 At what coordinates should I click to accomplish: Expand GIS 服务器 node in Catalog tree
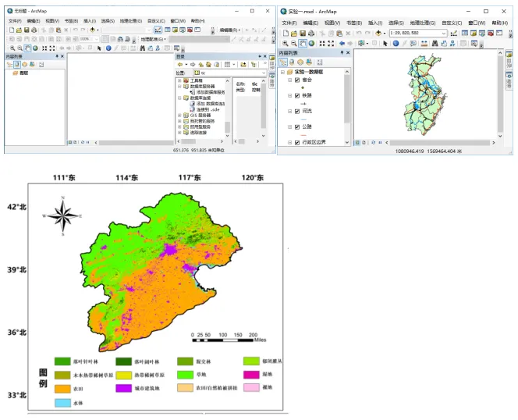click(x=179, y=116)
